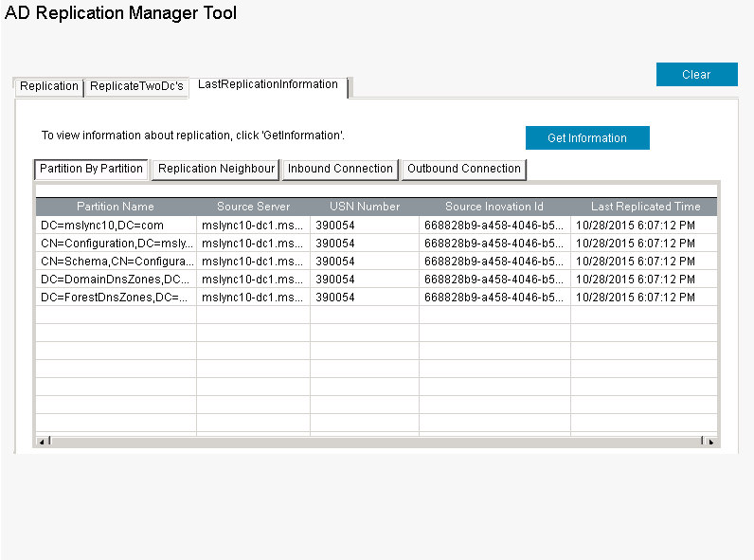The image size is (754, 560).
Task: Click the Source Inovation Id header
Action: [x=494, y=207]
